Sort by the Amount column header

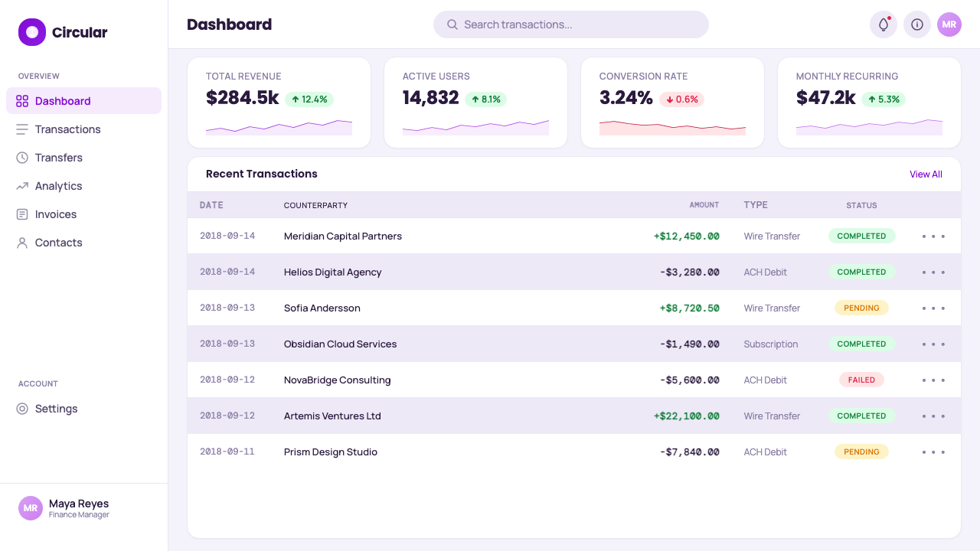[704, 205]
